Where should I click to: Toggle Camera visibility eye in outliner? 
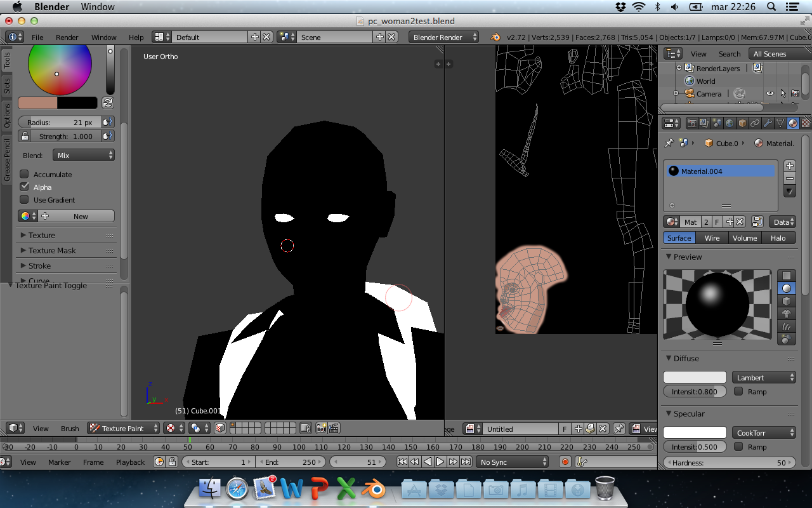coord(769,93)
